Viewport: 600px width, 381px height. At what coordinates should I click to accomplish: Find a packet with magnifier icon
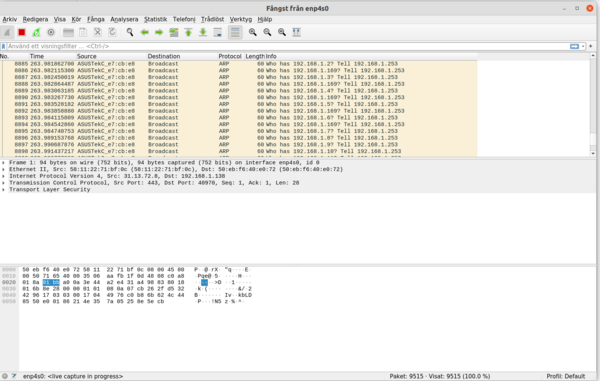pyautogui.click(x=130, y=33)
